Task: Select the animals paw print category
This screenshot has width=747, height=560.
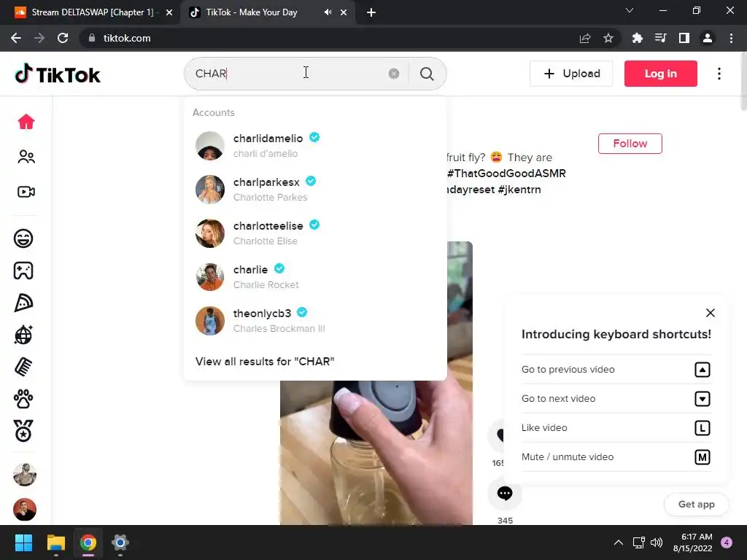Action: click(23, 399)
